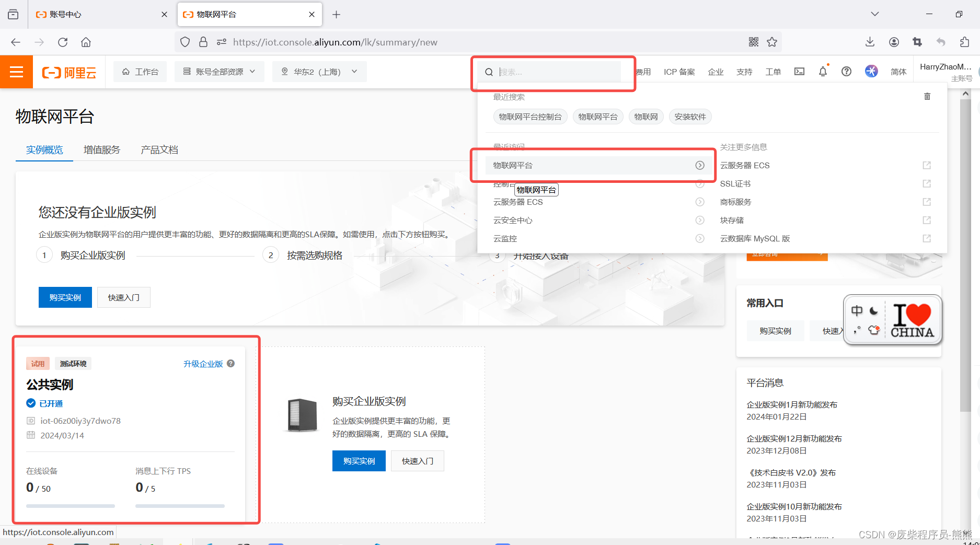980x545 pixels.
Task: Open the notifications bell with red dot
Action: pos(823,71)
